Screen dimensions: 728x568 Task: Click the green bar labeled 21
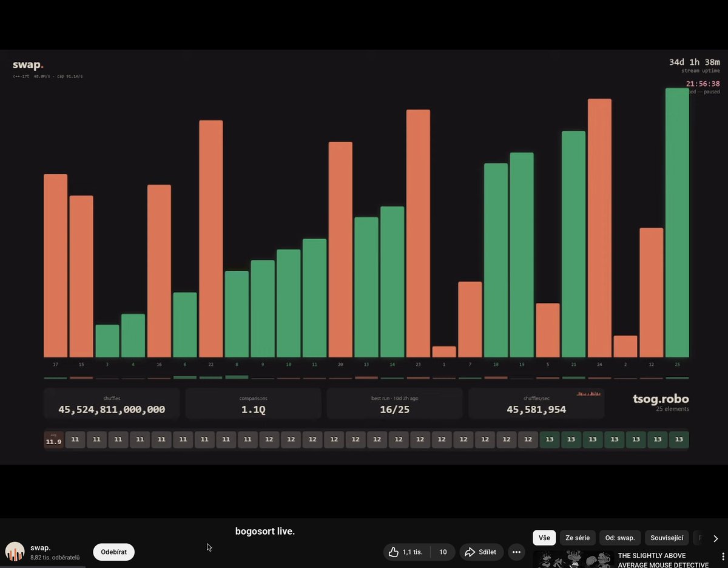(x=573, y=245)
